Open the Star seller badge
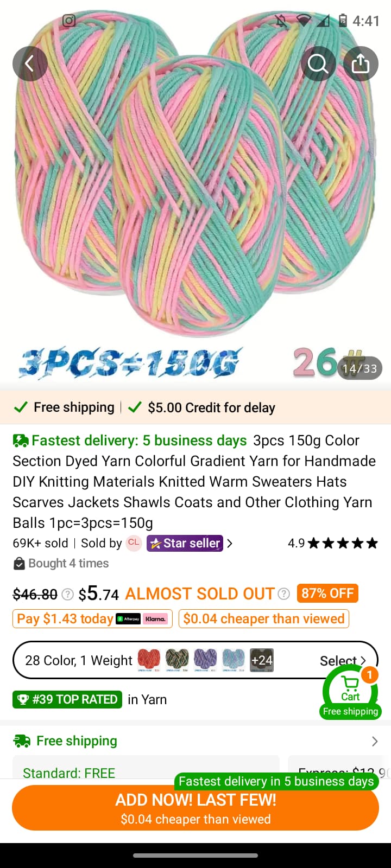The image size is (391, 868). [x=185, y=543]
